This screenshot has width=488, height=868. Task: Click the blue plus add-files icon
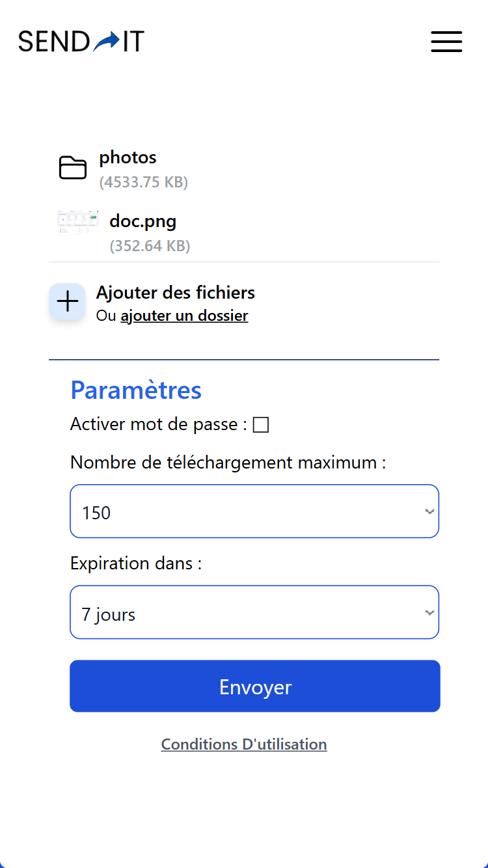pos(67,301)
